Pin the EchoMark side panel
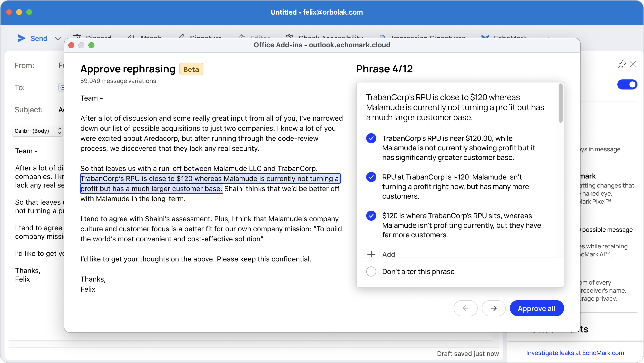 point(622,64)
